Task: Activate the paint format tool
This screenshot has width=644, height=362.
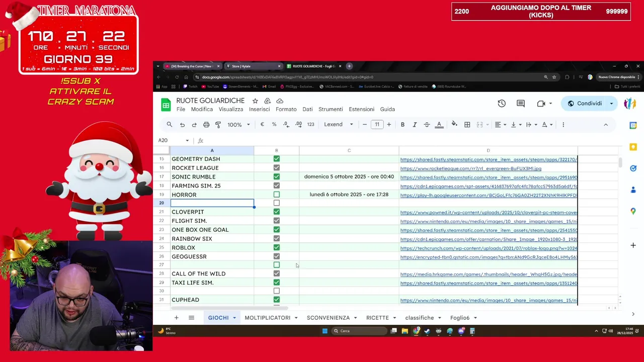Action: (x=218, y=125)
